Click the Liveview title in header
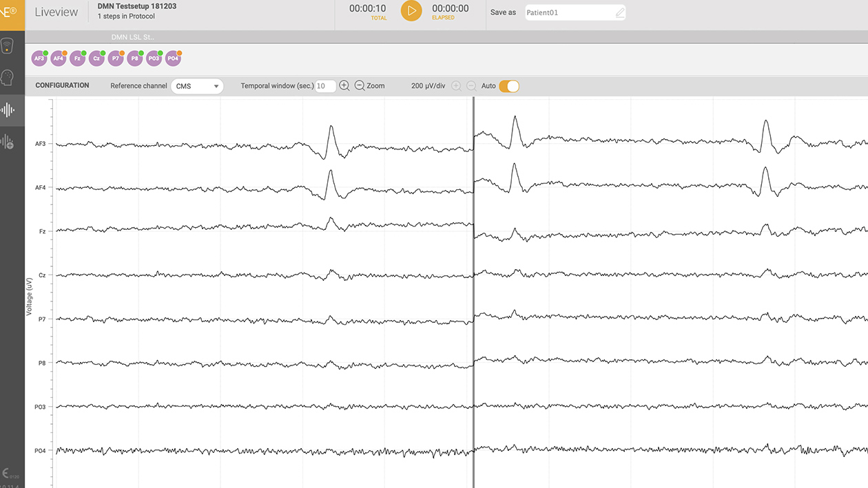 click(x=56, y=12)
